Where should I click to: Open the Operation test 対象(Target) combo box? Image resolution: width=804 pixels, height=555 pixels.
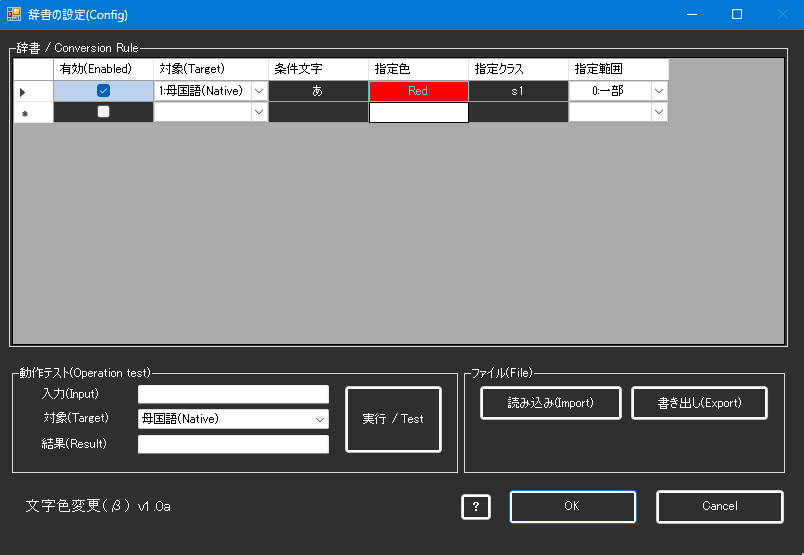click(233, 419)
